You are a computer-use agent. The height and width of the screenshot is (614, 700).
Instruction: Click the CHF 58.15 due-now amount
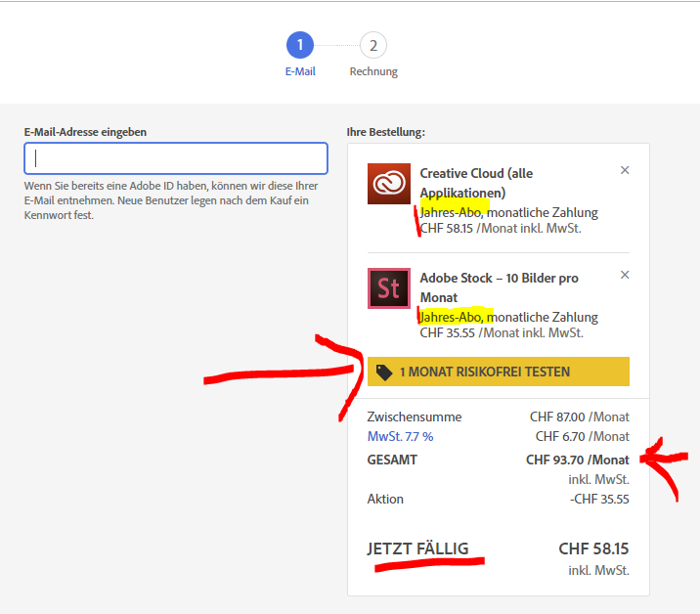pyautogui.click(x=593, y=548)
